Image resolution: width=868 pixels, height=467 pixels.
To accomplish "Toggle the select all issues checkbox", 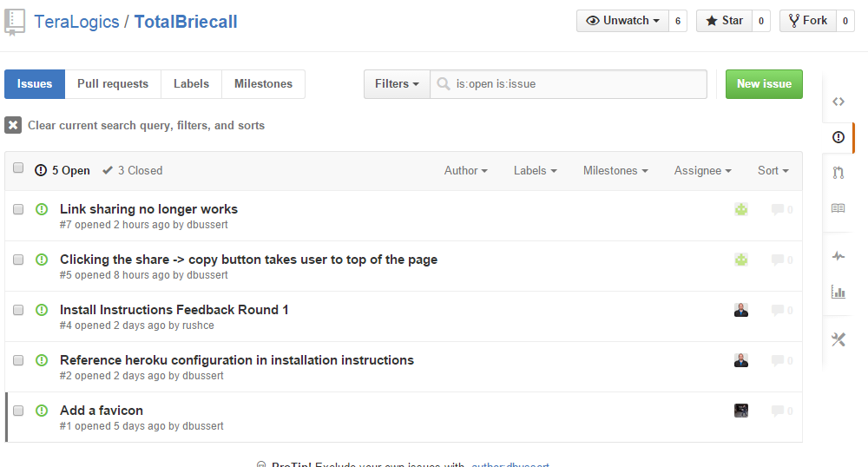I will [18, 168].
